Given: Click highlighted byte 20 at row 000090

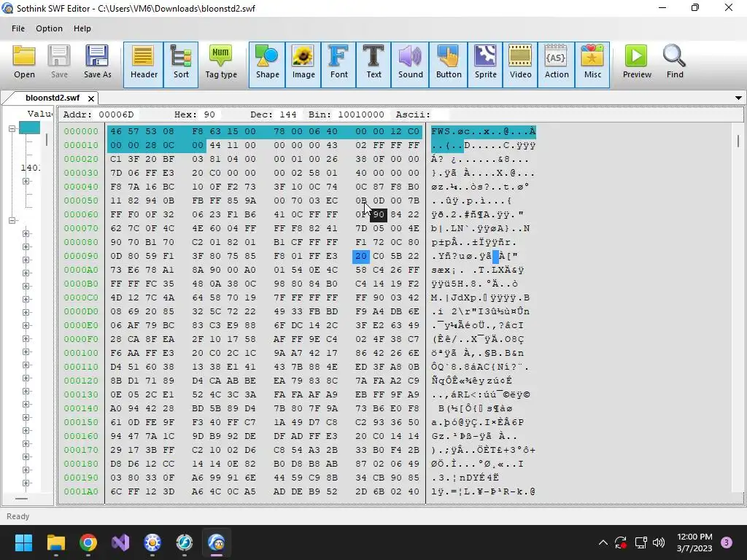Looking at the screenshot, I should point(361,256).
